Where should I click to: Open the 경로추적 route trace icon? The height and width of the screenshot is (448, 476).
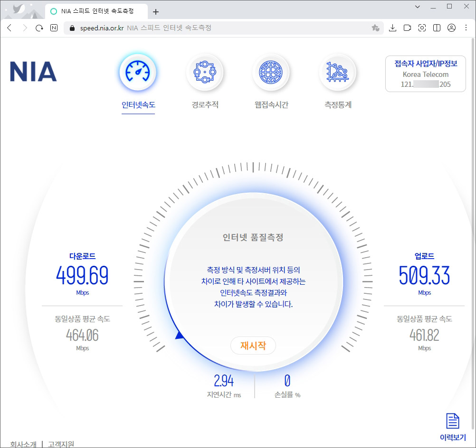[x=205, y=72]
